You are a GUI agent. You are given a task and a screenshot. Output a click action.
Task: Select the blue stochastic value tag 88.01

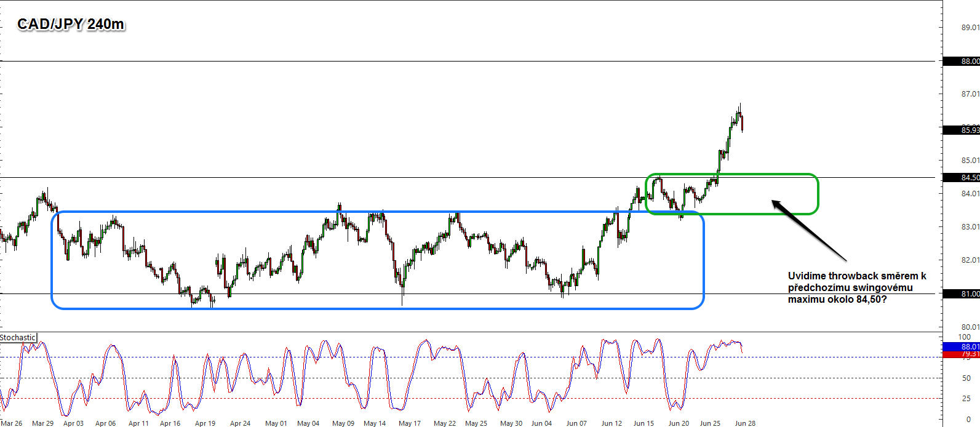click(x=962, y=347)
